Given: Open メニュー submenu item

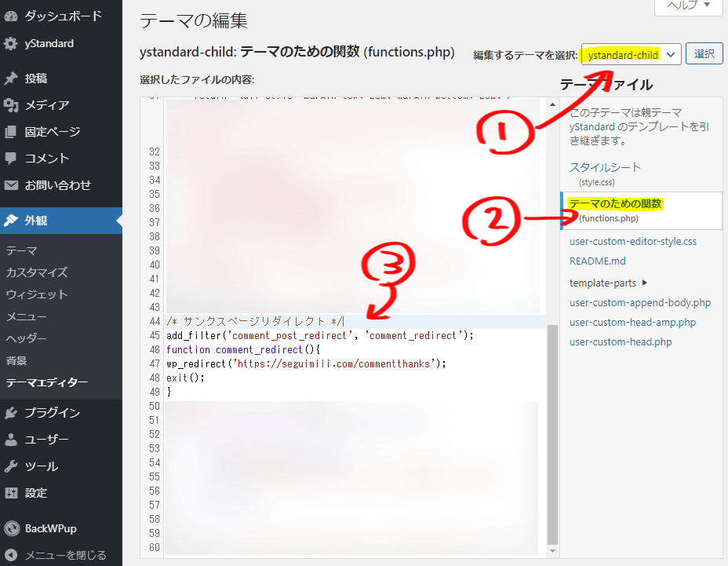Looking at the screenshot, I should click(26, 317).
